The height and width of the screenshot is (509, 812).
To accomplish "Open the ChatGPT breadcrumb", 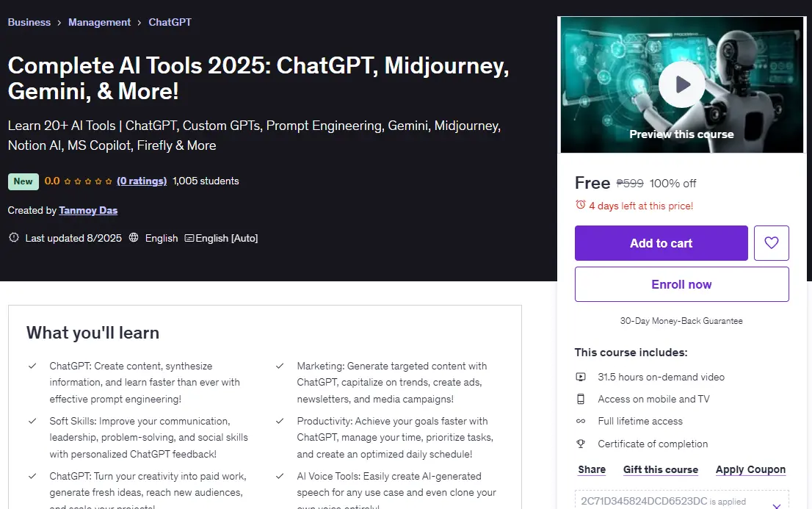I will click(170, 22).
